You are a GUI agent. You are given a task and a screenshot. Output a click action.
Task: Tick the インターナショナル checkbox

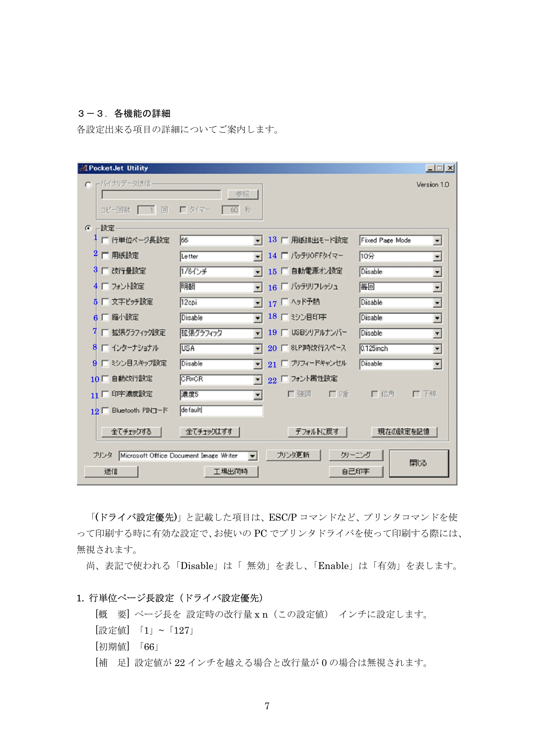point(105,348)
